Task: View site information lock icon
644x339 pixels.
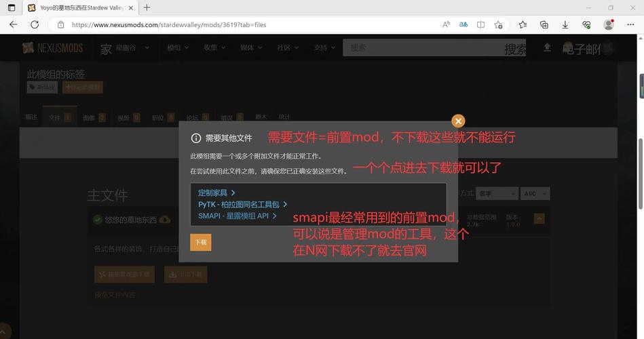Action: (61, 24)
